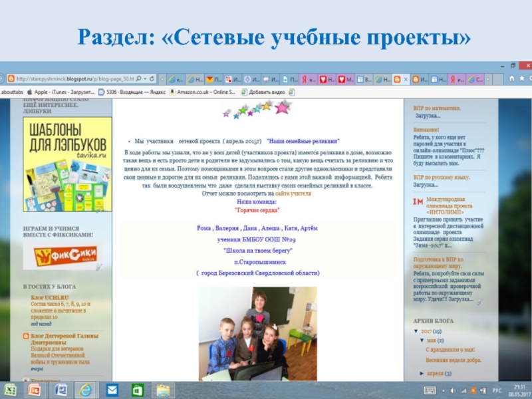Go to home page via house icon

[x=511, y=78]
